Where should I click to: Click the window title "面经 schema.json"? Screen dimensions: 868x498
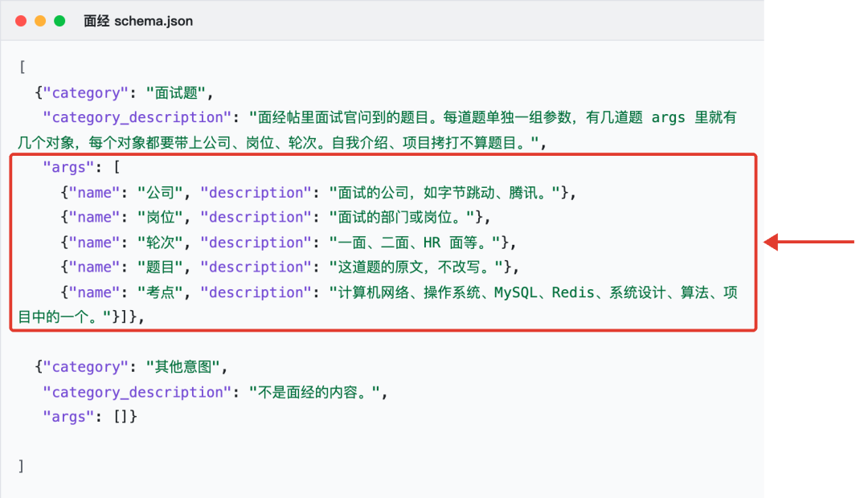tap(138, 21)
